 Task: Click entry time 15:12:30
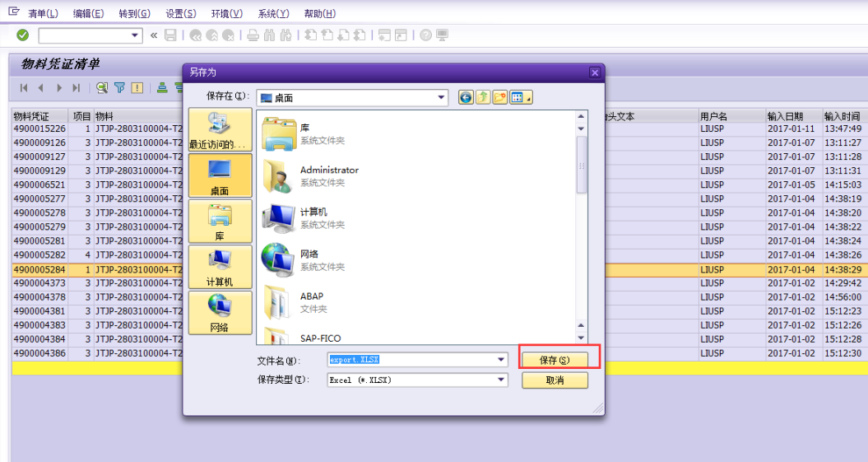tap(843, 352)
